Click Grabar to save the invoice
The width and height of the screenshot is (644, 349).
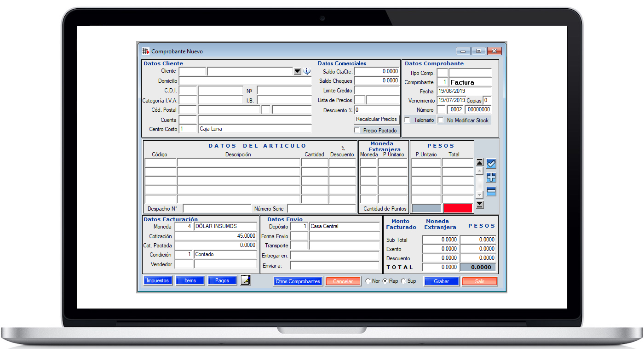[x=441, y=281]
